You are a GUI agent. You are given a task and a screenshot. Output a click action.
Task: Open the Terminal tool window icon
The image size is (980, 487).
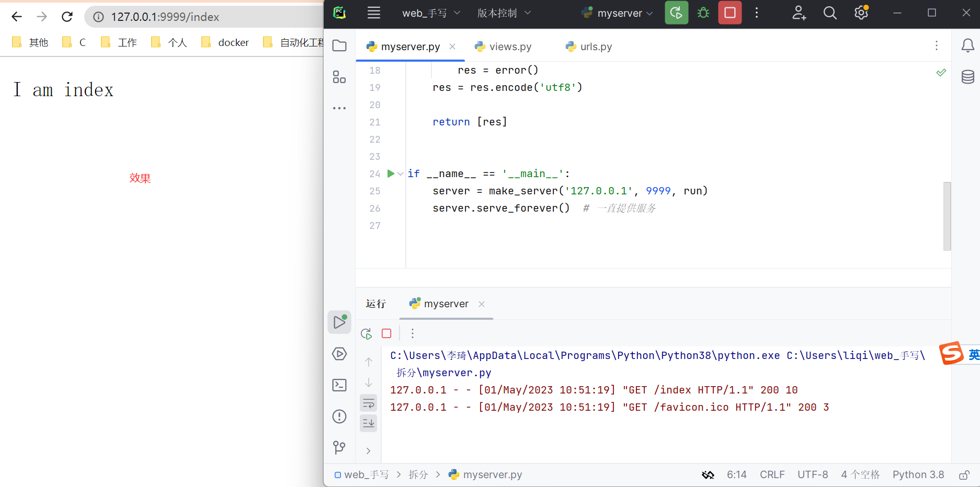click(339, 385)
